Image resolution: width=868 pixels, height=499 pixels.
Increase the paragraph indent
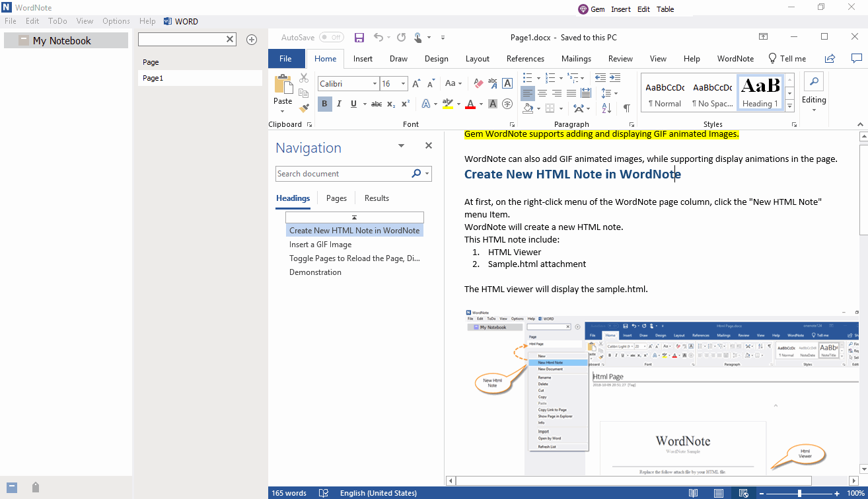(614, 78)
